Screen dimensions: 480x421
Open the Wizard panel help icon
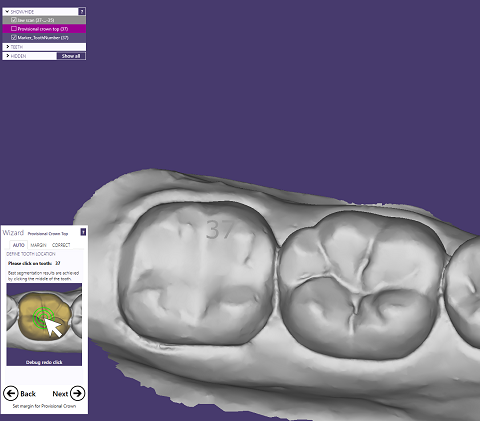pyautogui.click(x=83, y=232)
